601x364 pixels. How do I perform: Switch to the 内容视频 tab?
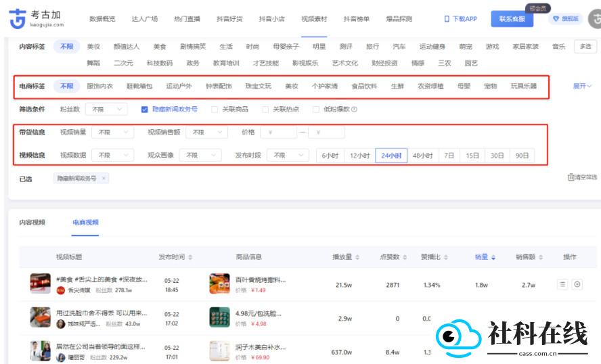click(x=32, y=222)
